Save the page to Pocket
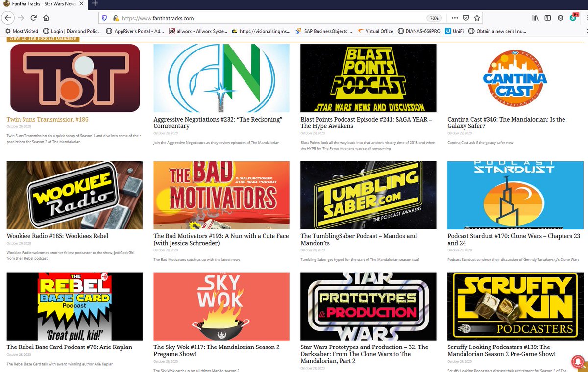Viewport: 588px width, 372px height. tap(466, 18)
